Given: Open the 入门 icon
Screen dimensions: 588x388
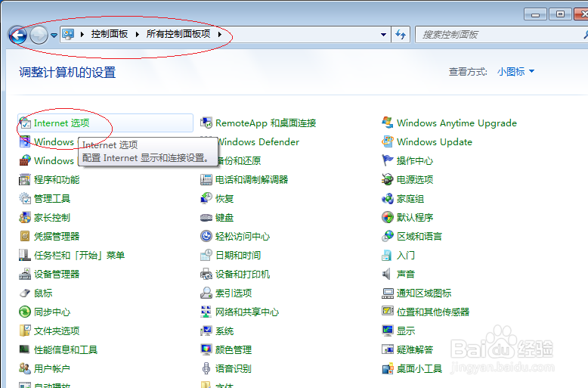Looking at the screenshot, I should 388,255.
